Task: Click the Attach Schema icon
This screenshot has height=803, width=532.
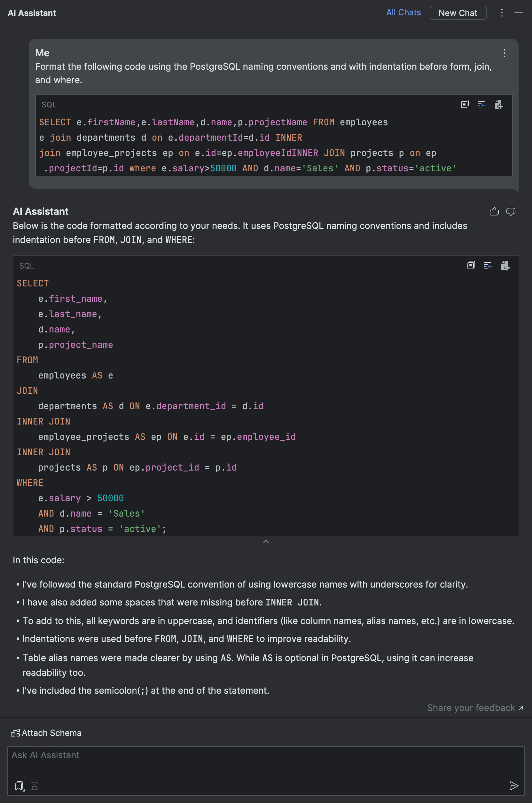Action: [15, 733]
